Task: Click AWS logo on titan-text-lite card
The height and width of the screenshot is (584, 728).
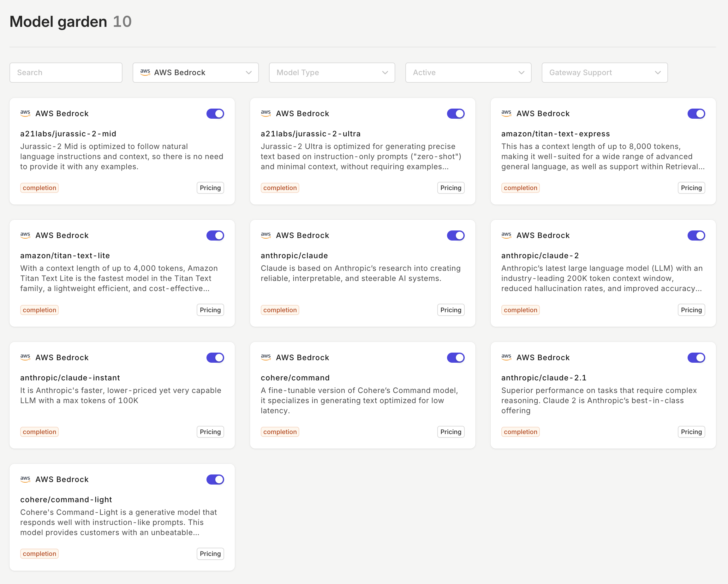Action: (25, 235)
